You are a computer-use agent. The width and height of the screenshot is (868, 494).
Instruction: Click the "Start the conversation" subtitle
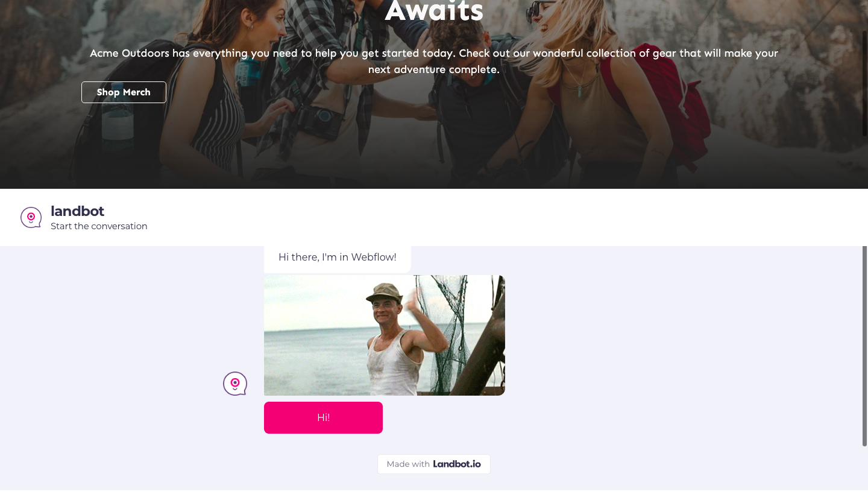99,226
